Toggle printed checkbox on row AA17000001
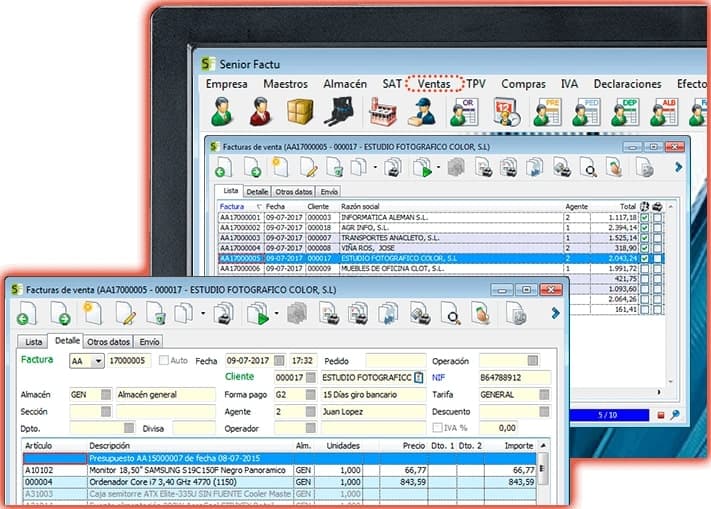The image size is (711, 509). pyautogui.click(x=657, y=218)
